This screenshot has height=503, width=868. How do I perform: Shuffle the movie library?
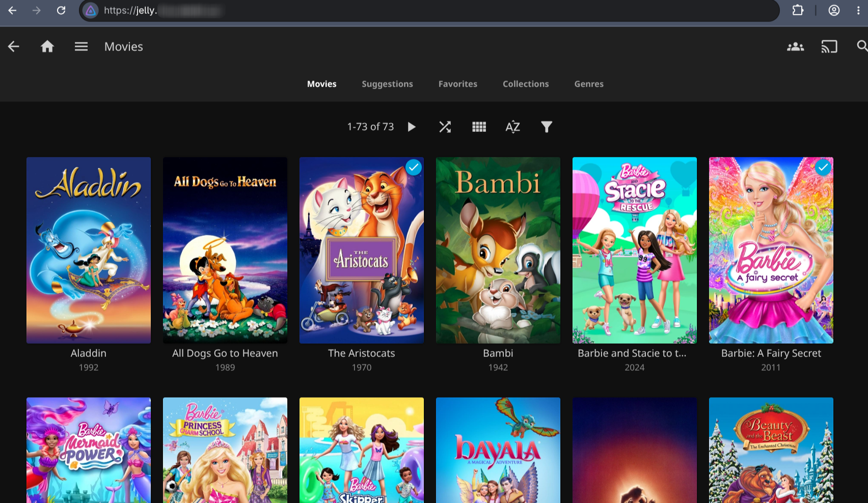(x=445, y=127)
